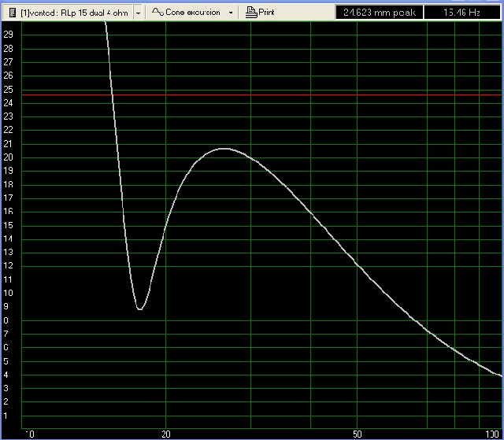
Task: Click the 10 label on the excursion axis
Action: click(x=8, y=293)
